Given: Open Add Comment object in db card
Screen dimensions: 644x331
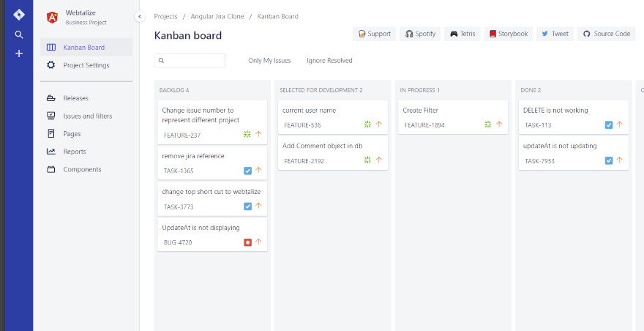Looking at the screenshot, I should click(333, 153).
